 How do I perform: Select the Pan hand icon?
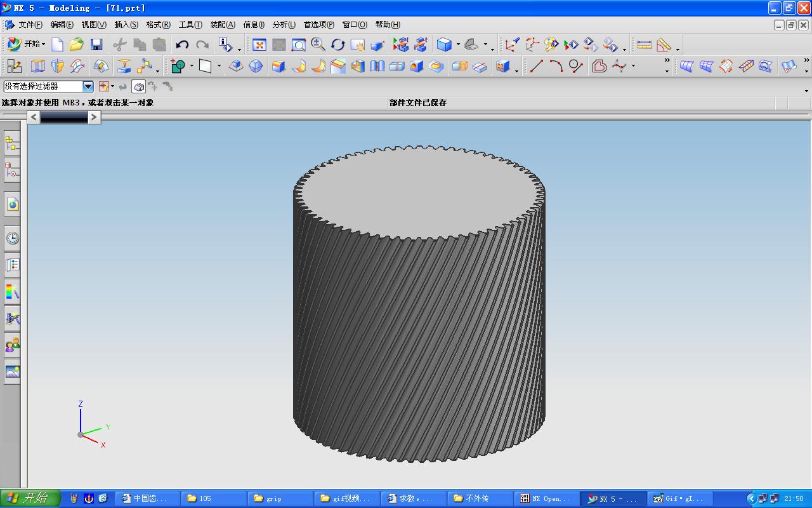[x=357, y=44]
